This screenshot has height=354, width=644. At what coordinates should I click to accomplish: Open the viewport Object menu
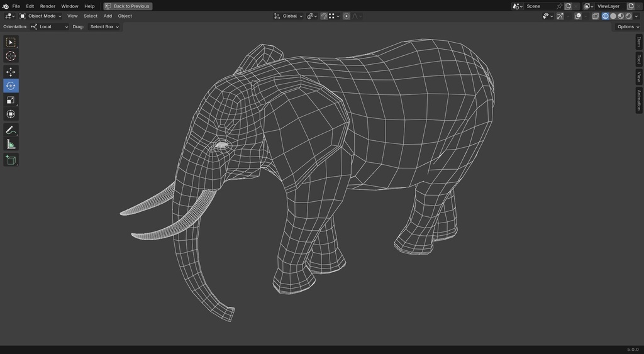[125, 16]
